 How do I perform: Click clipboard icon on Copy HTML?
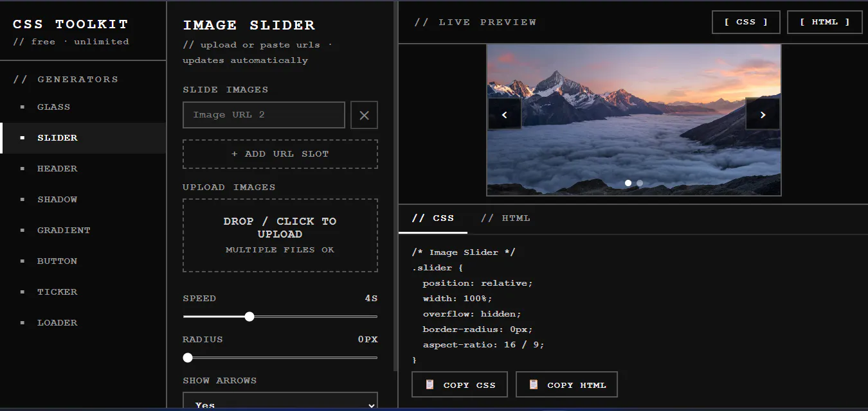click(x=534, y=385)
